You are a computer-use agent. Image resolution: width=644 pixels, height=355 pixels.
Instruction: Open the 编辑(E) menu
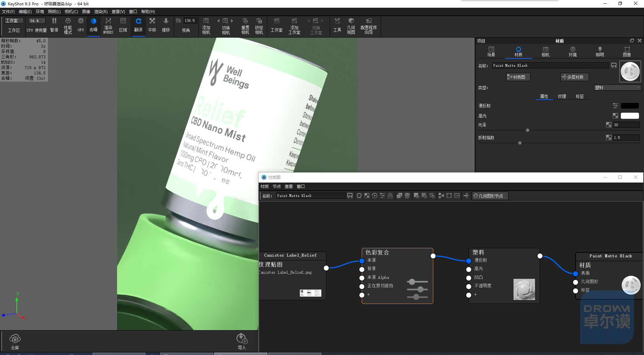pyautogui.click(x=25, y=12)
